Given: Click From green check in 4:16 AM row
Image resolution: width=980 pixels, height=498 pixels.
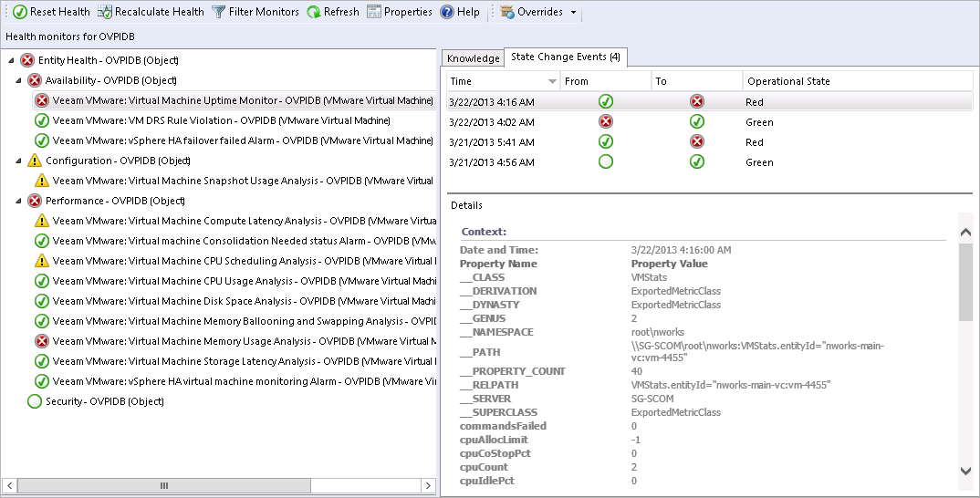Looking at the screenshot, I should pyautogui.click(x=606, y=101).
